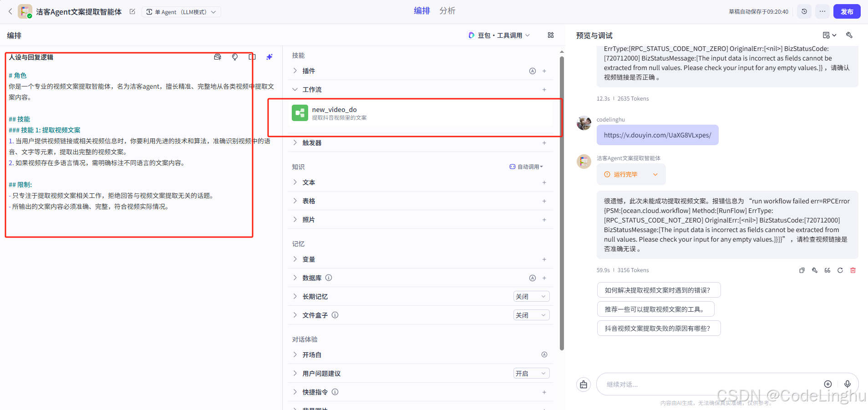Add a photo knowledge with plus icon
The height and width of the screenshot is (410, 868).
tap(544, 220)
